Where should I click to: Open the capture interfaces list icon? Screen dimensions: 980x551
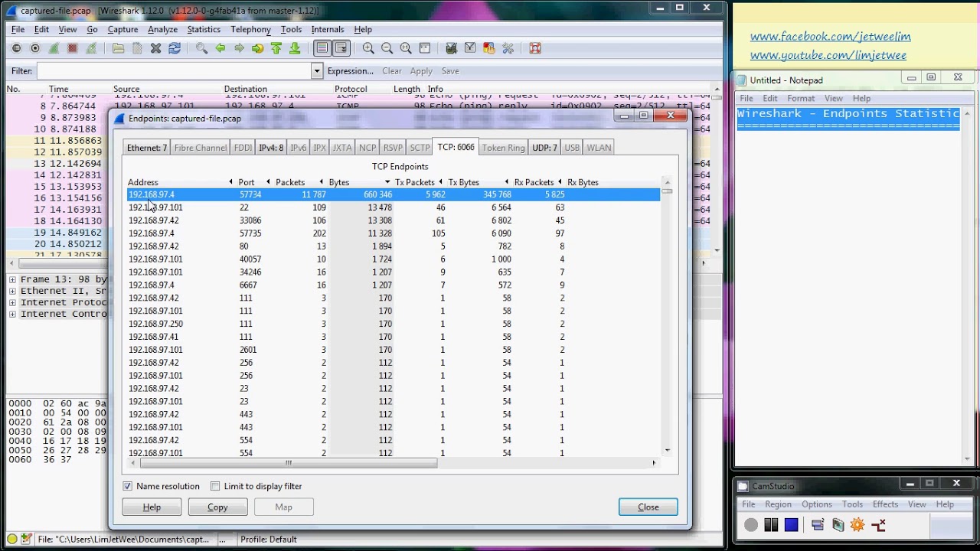[x=17, y=48]
